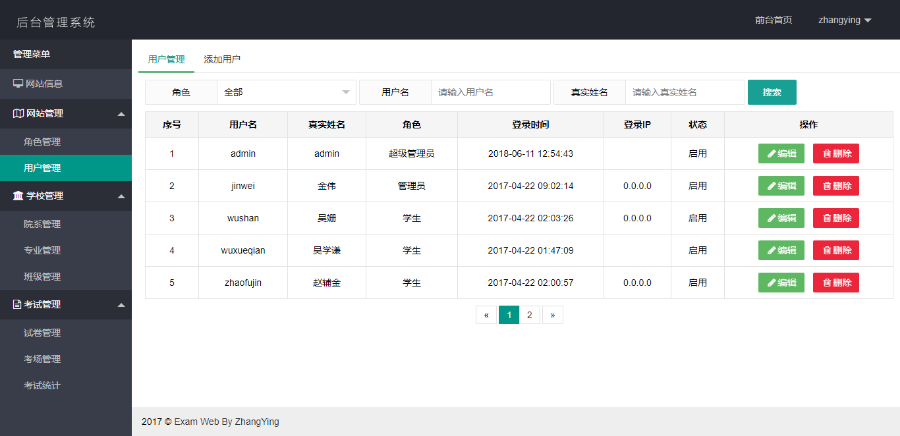Click the 2018-06-11 12:54:43 login time
This screenshot has width=900, height=436.
530,154
